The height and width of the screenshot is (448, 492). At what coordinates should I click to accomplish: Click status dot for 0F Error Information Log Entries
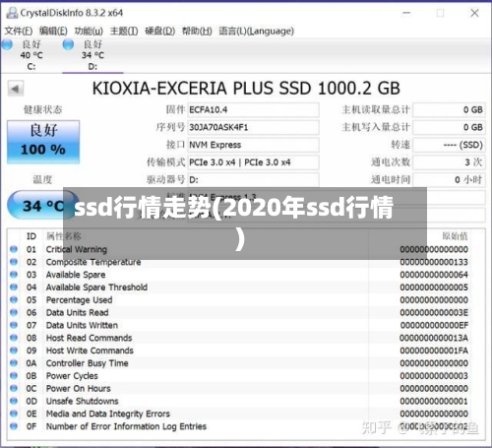14,426
